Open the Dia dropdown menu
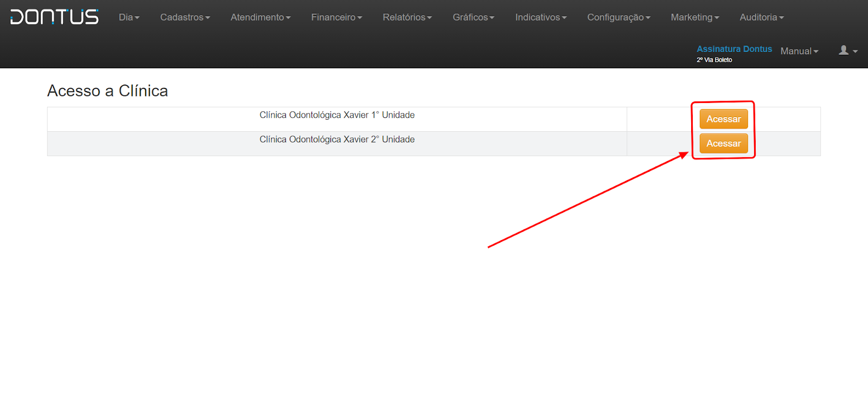Image resolution: width=868 pixels, height=412 pixels. [129, 17]
